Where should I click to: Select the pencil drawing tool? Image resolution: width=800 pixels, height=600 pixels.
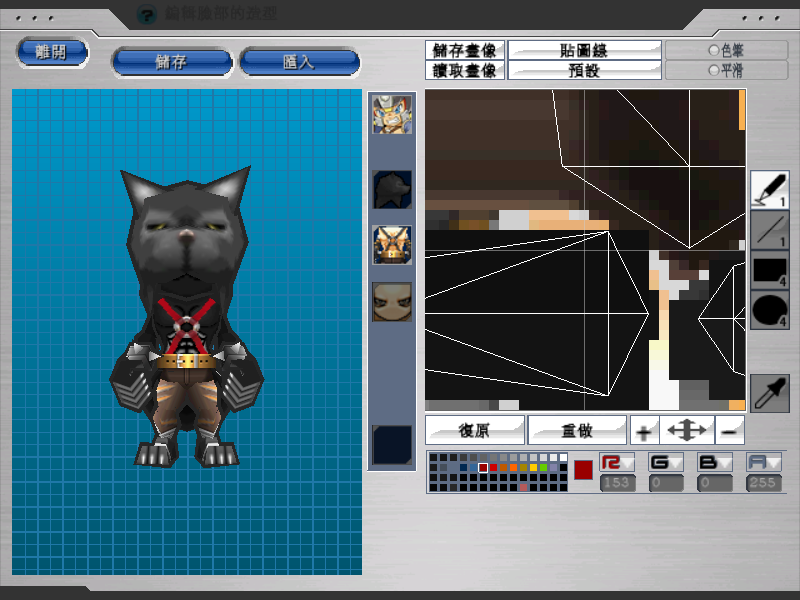point(769,189)
